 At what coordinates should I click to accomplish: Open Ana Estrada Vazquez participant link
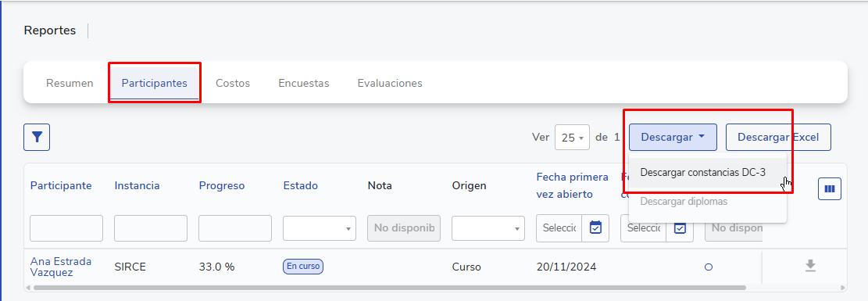tap(61, 267)
